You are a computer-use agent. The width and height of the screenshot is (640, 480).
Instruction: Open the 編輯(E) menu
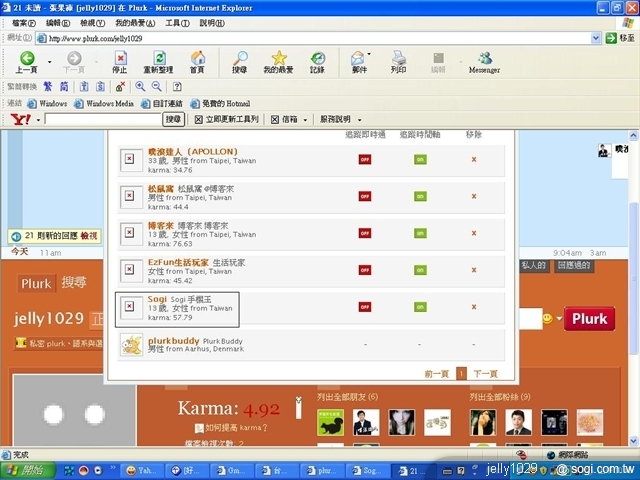(x=58, y=23)
